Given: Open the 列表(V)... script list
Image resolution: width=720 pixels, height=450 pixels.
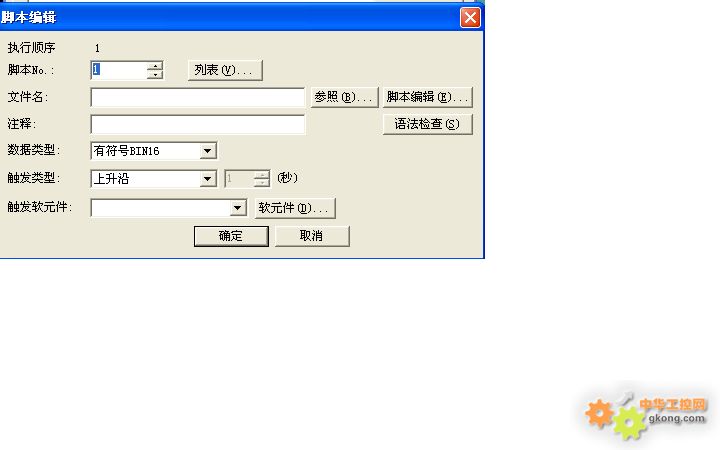Looking at the screenshot, I should coord(225,70).
